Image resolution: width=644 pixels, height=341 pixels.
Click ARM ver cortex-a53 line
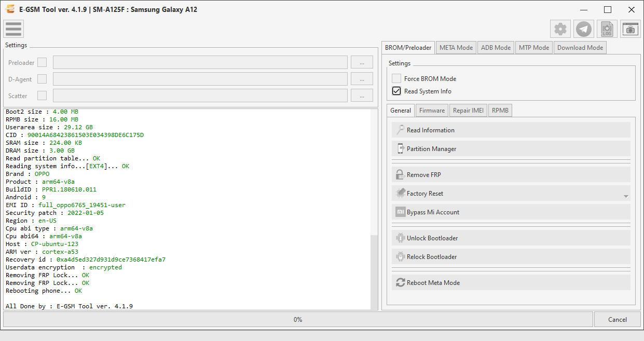tap(42, 252)
